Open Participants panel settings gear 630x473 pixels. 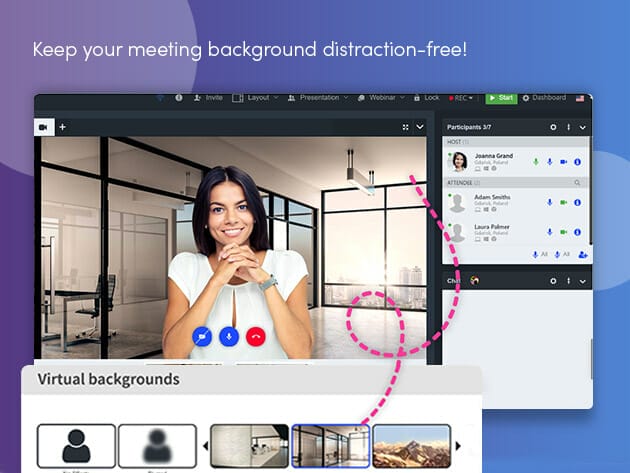(553, 127)
